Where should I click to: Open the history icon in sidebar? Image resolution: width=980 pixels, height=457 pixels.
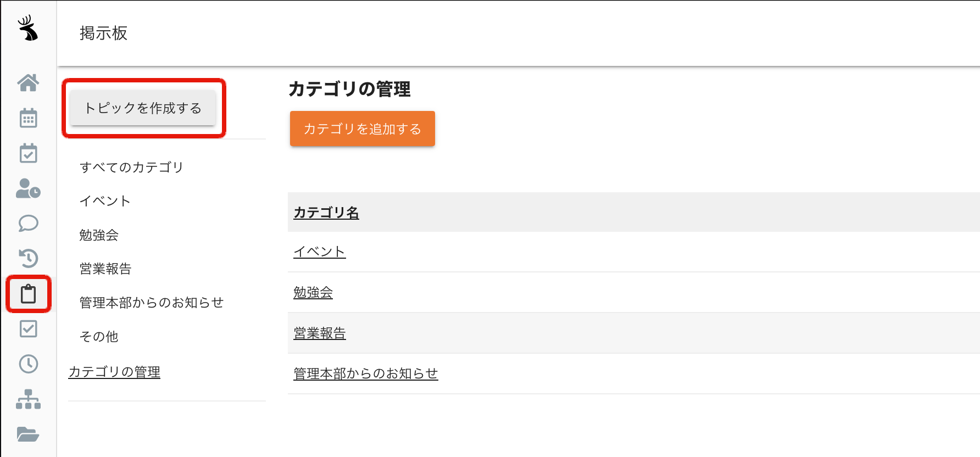(x=28, y=258)
